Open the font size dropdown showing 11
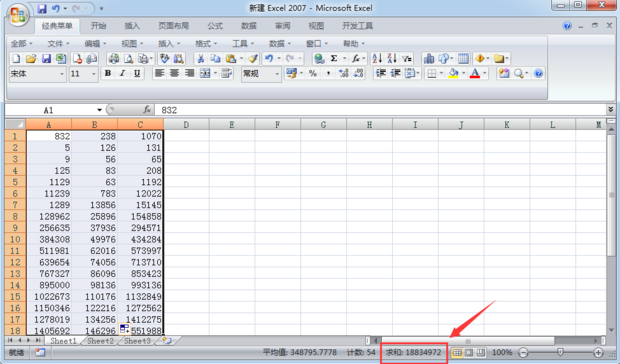This screenshot has width=620, height=364. (x=94, y=74)
